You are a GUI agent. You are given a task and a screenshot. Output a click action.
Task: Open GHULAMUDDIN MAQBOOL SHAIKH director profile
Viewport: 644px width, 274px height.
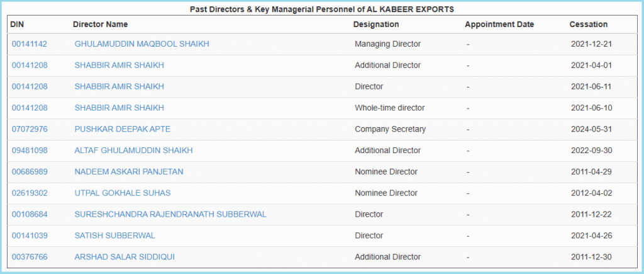(142, 44)
